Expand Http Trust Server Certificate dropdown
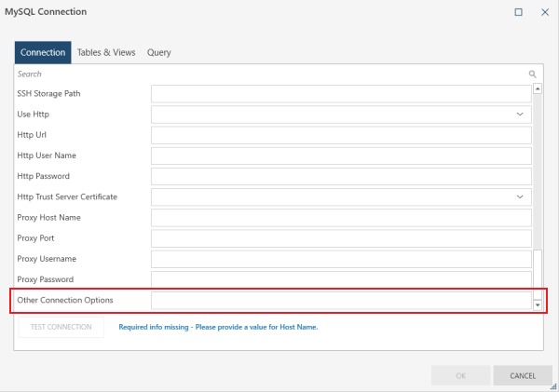Image resolution: width=559 pixels, height=392 pixels. coord(519,197)
